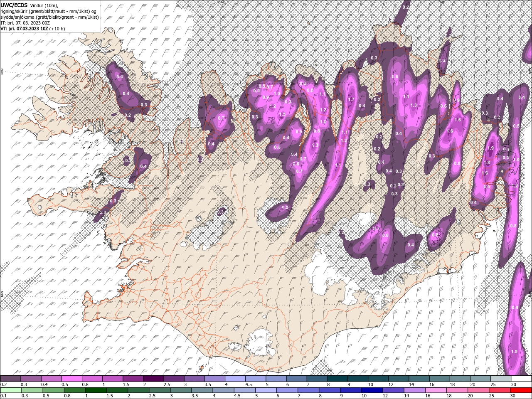Click the pale green 0.1 rain legend swatch

pos(10,390)
